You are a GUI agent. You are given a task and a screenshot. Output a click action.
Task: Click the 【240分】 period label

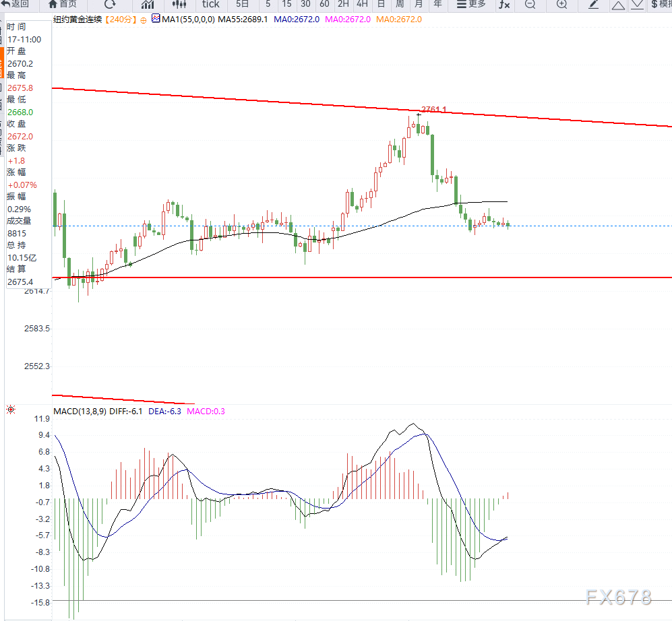[121, 20]
